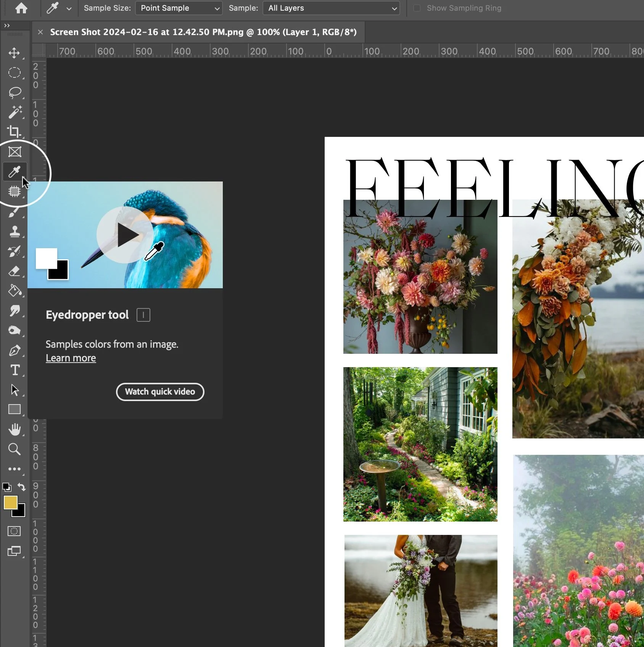
Task: Select the Crop tool
Action: point(14,132)
